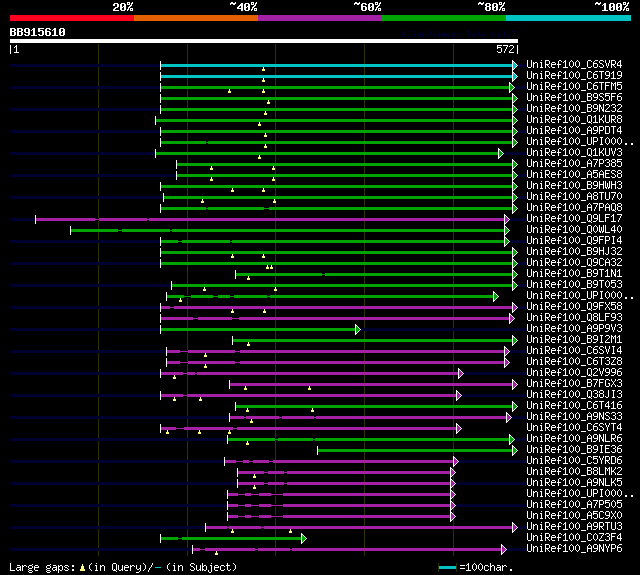Click the short green alignment bar of C0Z3F4
Viewport: 640px width, 575px height.
233,539
